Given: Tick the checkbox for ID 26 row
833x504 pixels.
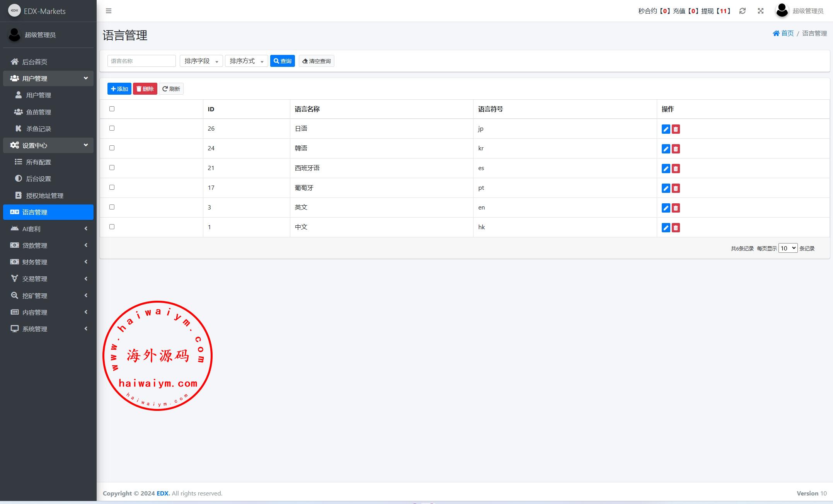Looking at the screenshot, I should coord(112,128).
